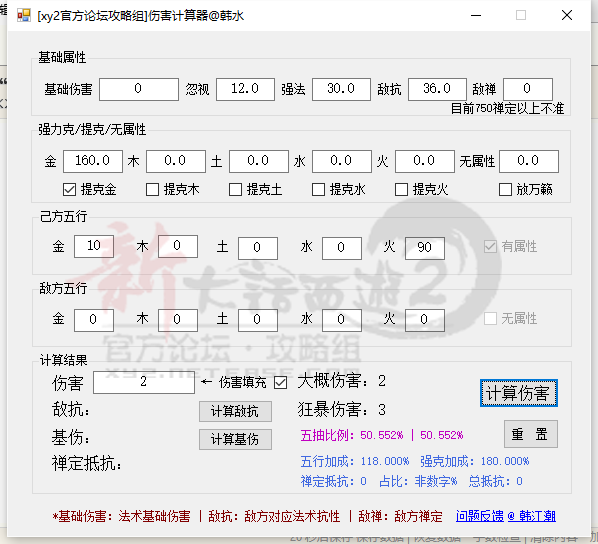Click the 敌禅 input field
The height and width of the screenshot is (544, 598).
528,89
